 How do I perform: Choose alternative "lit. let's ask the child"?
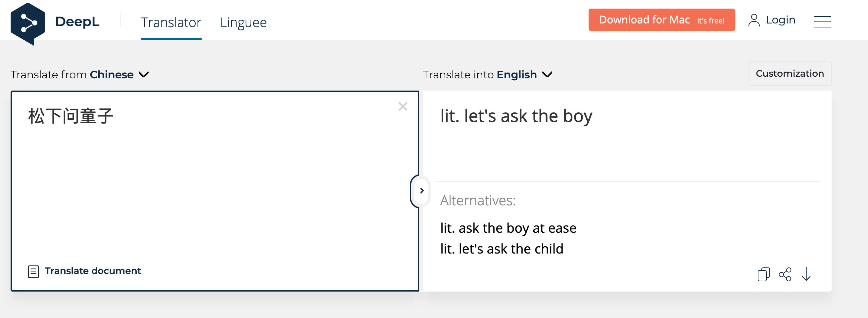point(502,249)
